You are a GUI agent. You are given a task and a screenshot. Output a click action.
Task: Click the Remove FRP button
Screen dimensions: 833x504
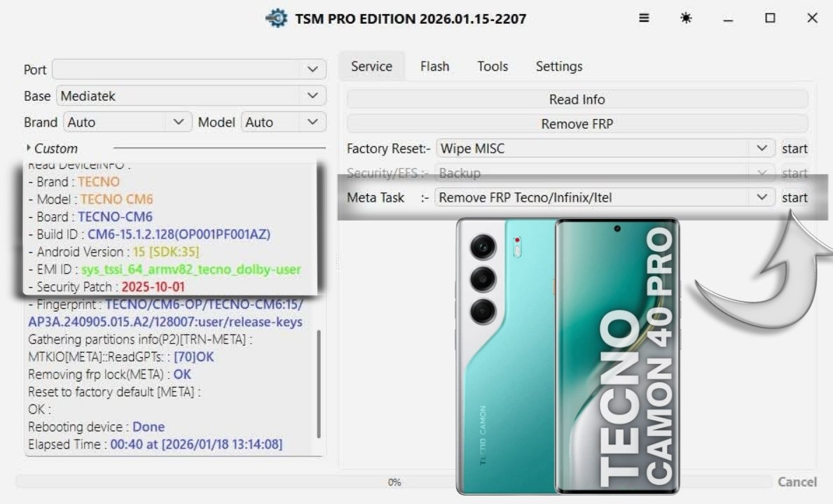click(x=577, y=124)
